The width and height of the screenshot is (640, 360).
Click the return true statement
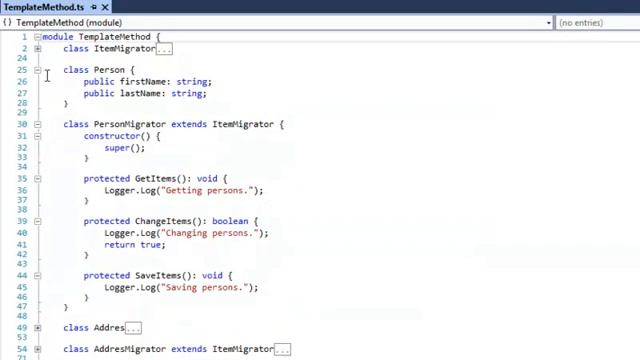(135, 245)
